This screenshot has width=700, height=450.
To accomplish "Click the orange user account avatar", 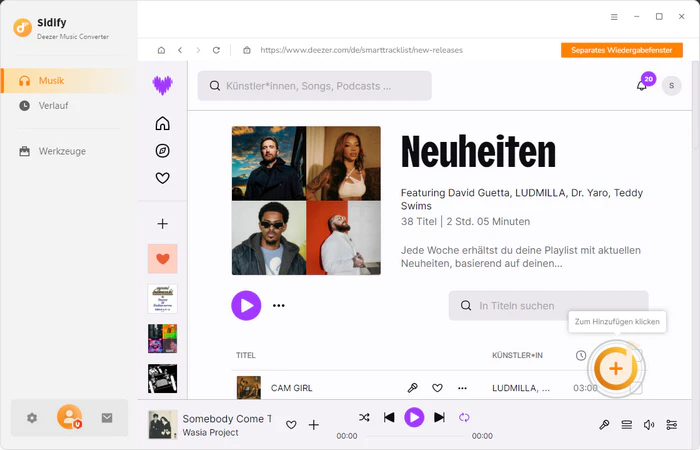I will click(69, 417).
